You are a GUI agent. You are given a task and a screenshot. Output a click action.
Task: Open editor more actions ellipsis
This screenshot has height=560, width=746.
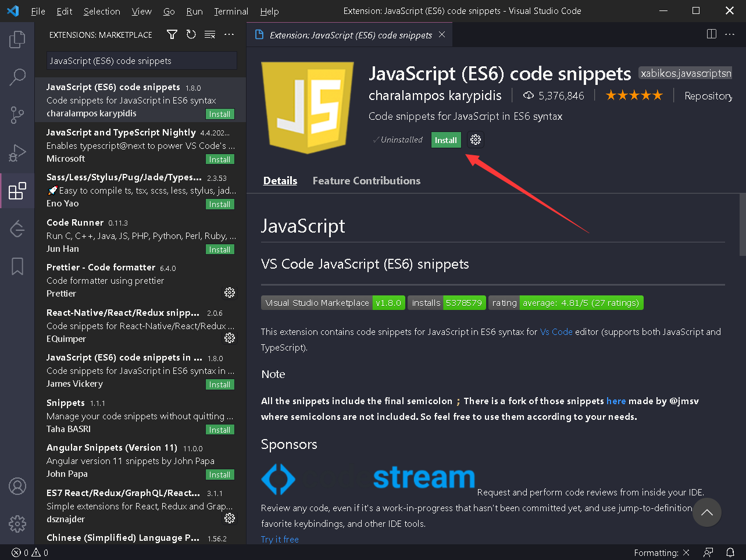[x=730, y=34]
